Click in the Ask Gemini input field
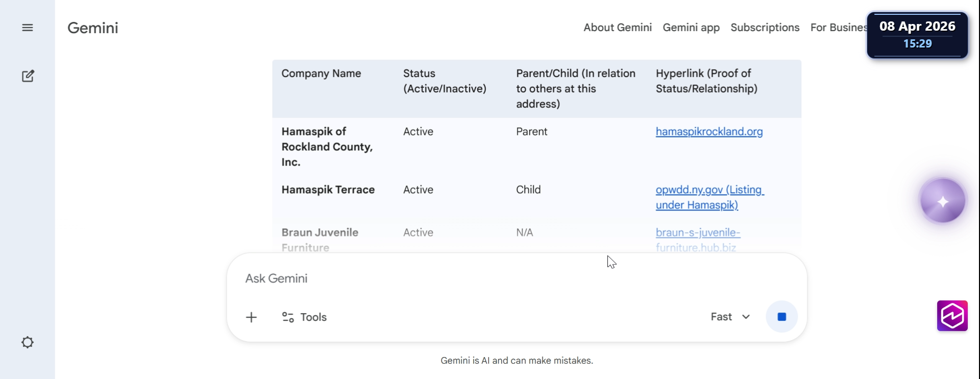980x379 pixels. (x=459, y=278)
